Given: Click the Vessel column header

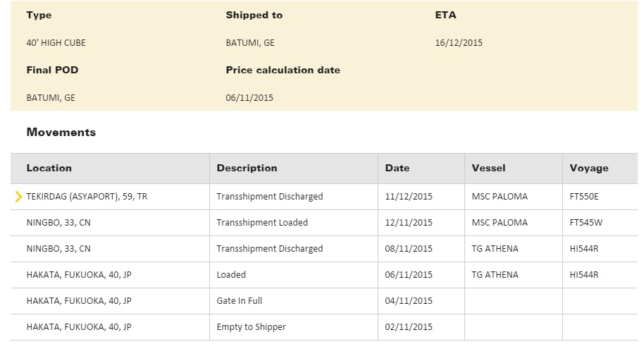Looking at the screenshot, I should (488, 168).
